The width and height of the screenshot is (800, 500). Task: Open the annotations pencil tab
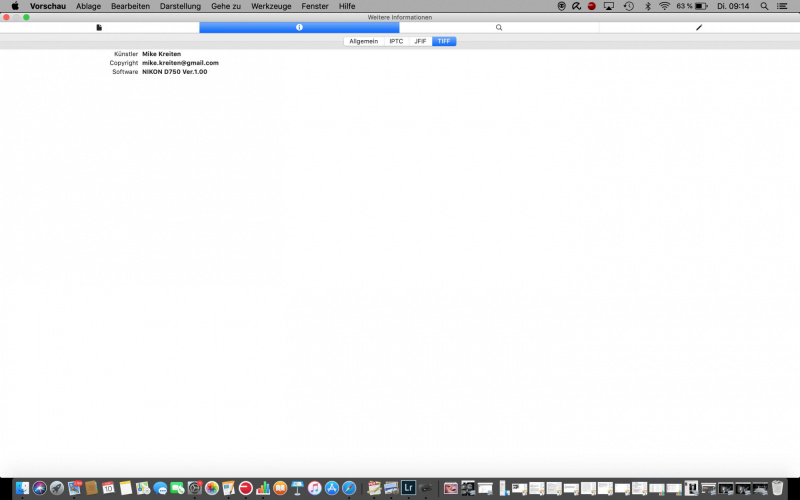(x=699, y=28)
